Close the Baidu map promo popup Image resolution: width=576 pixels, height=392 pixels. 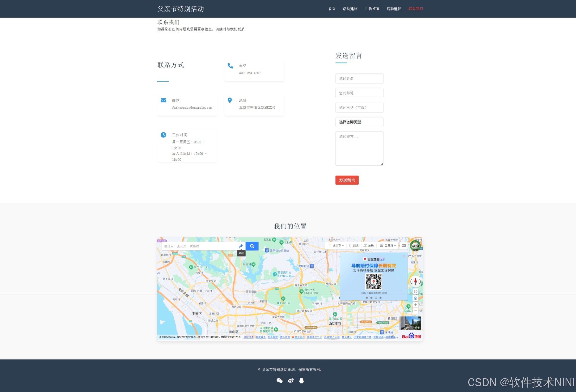[404, 256]
